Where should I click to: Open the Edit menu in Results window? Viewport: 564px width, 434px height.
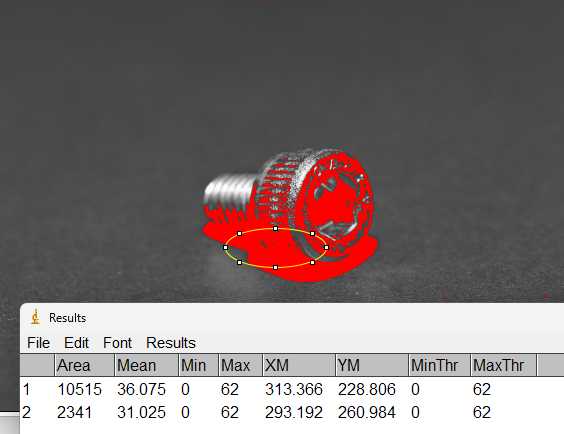[x=76, y=343]
